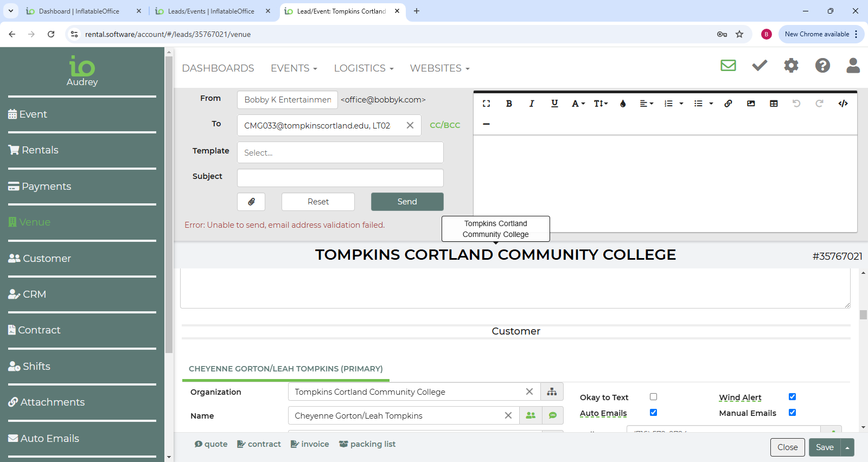
Task: Insert a table in the email editor
Action: tap(774, 104)
